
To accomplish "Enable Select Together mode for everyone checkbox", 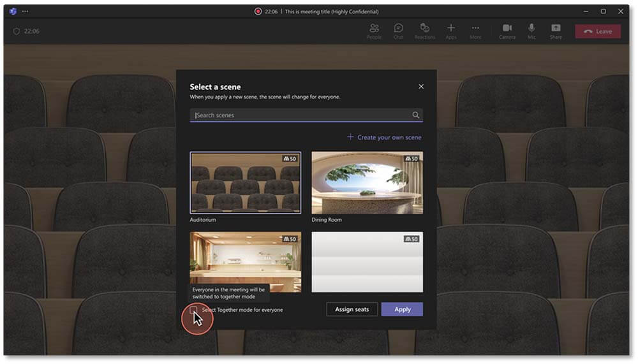I will click(x=194, y=310).
